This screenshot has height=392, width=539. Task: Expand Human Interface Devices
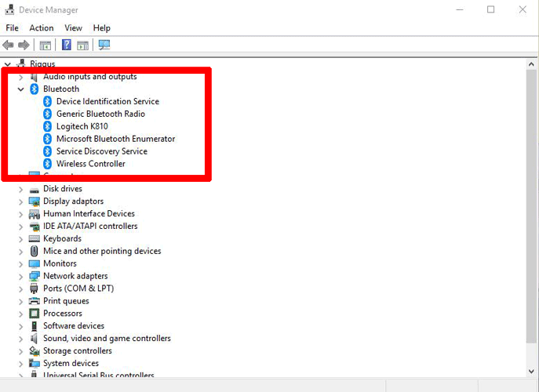click(21, 215)
